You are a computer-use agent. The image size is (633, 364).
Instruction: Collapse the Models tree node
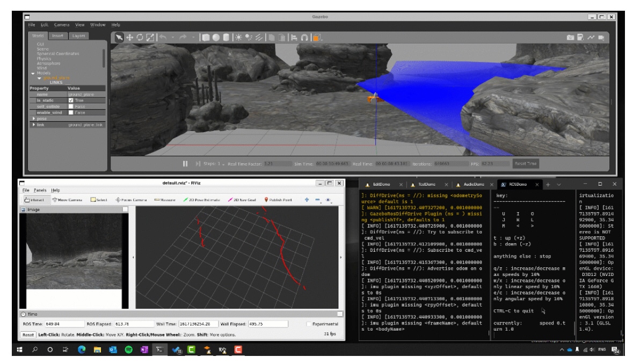tap(32, 74)
